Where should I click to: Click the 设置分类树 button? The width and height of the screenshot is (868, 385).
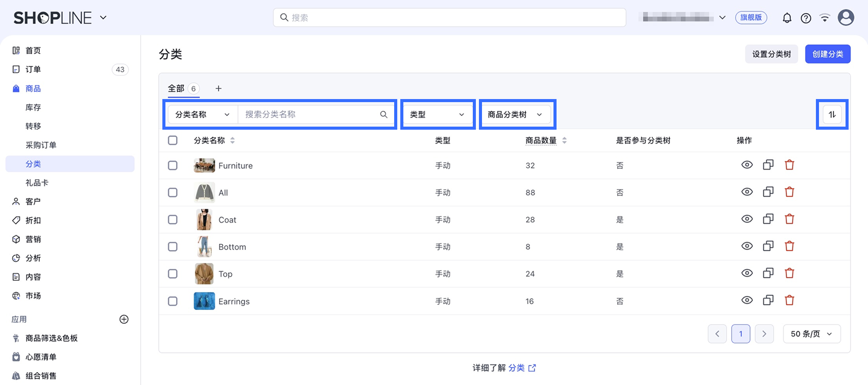(771, 54)
